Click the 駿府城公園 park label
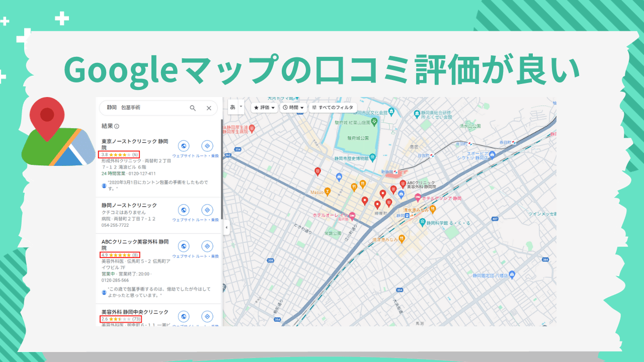This screenshot has width=644, height=362. coord(358,137)
